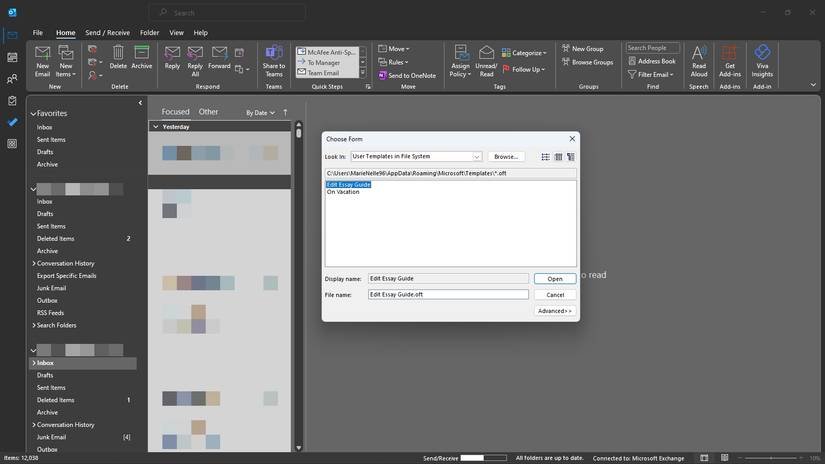Collapse the folder pane arrow
825x464 pixels.
pos(140,103)
